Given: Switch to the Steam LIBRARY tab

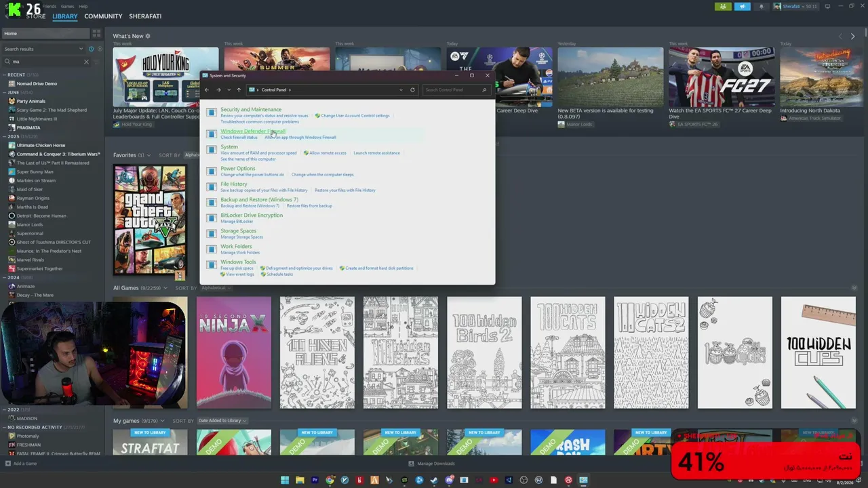Looking at the screenshot, I should [65, 16].
